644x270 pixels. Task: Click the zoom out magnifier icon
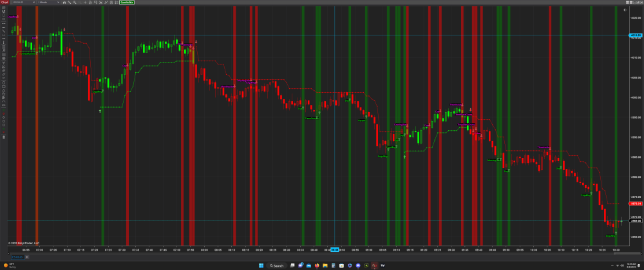coord(78,3)
